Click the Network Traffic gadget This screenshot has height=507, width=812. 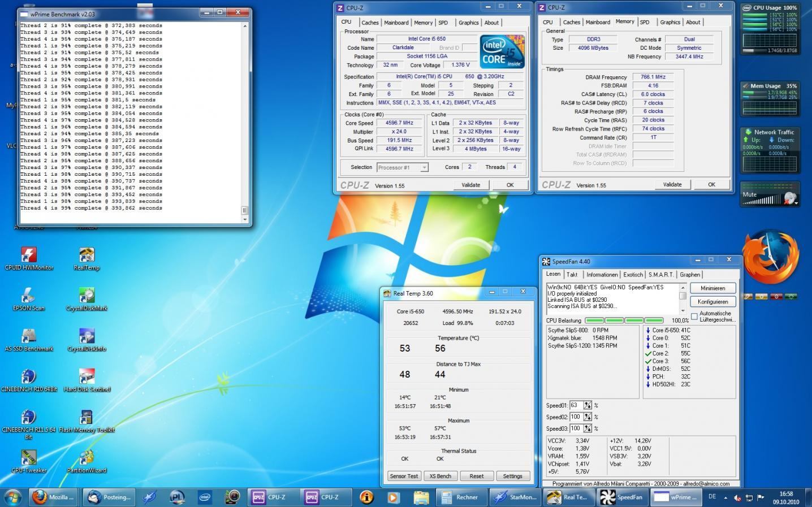(x=769, y=149)
